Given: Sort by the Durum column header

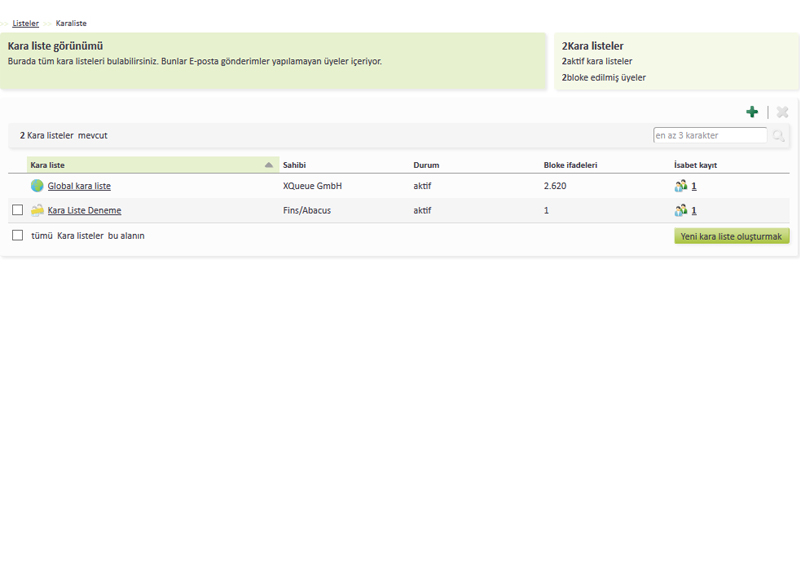Looking at the screenshot, I should click(426, 165).
